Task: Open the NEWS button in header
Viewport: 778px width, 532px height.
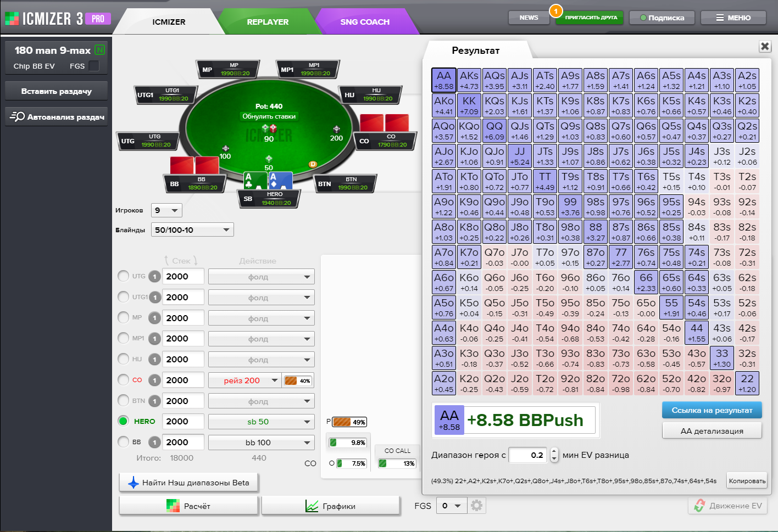Action: click(529, 18)
